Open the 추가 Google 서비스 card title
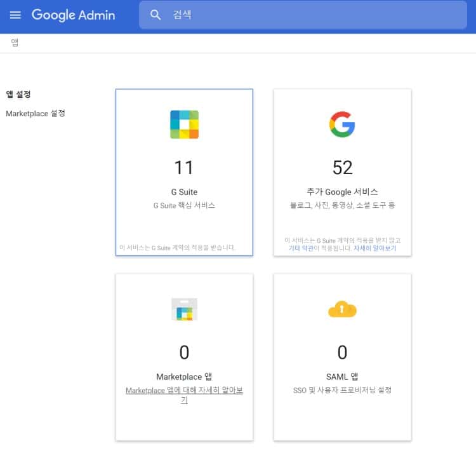This screenshot has height=453, width=476. [x=342, y=191]
